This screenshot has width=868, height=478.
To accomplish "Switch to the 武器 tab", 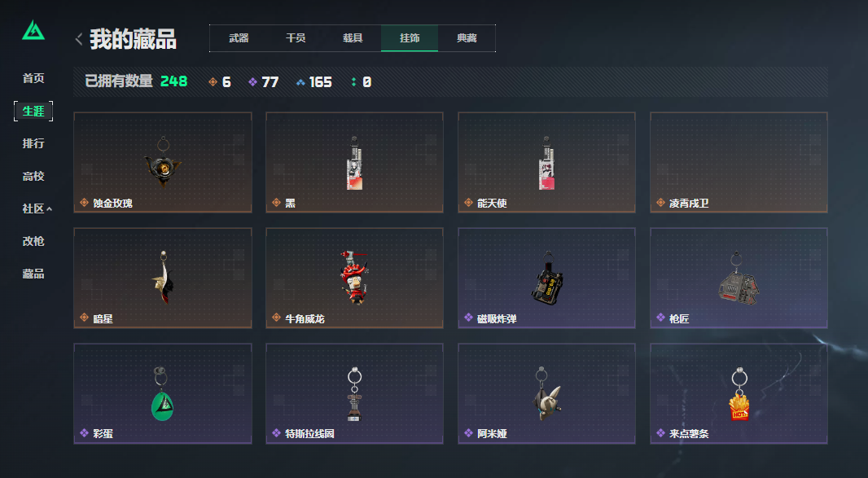I will click(239, 38).
